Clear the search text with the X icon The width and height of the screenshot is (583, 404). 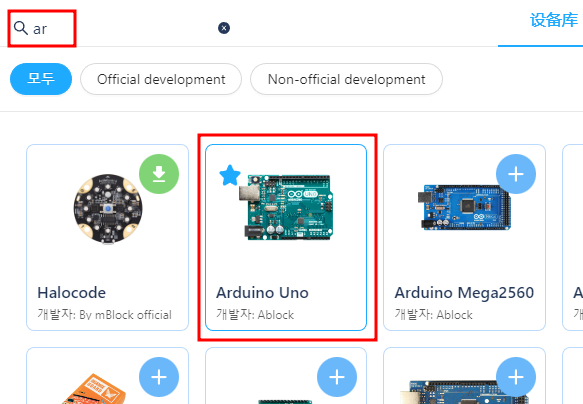(x=224, y=28)
